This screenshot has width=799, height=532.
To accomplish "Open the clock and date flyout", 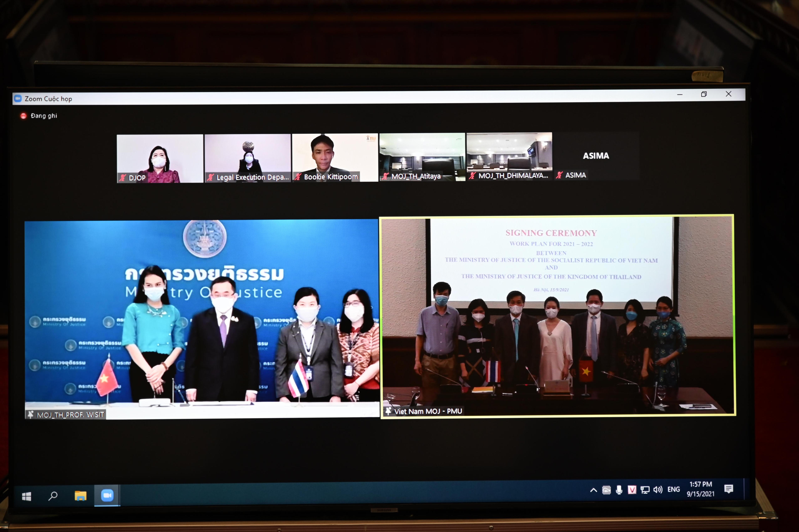I will (x=701, y=489).
